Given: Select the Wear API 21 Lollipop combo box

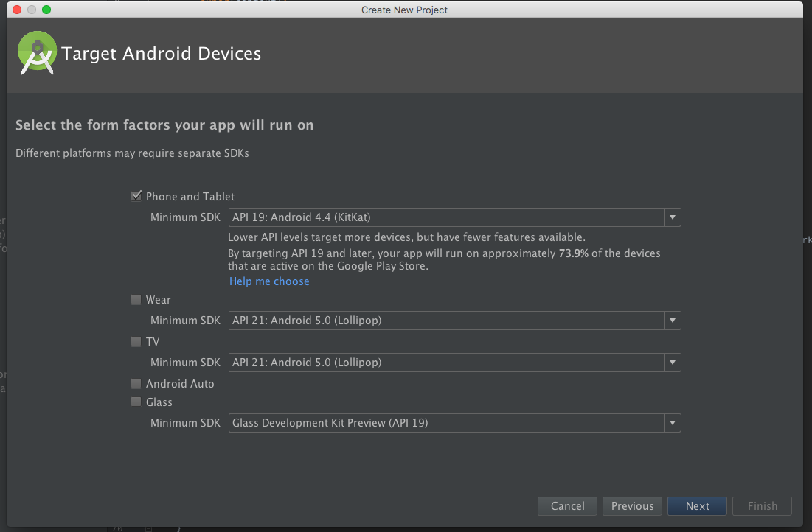Looking at the screenshot, I should click(455, 321).
